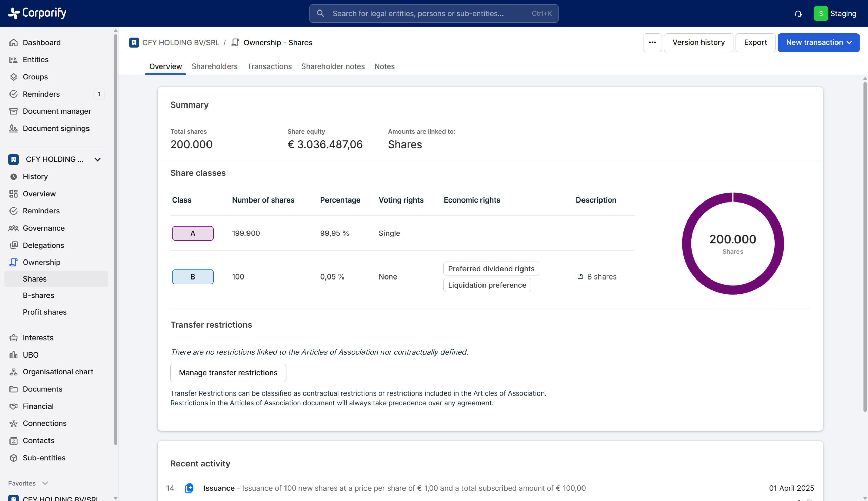Open the three-dots more options menu
The image size is (868, 501).
pyautogui.click(x=652, y=43)
